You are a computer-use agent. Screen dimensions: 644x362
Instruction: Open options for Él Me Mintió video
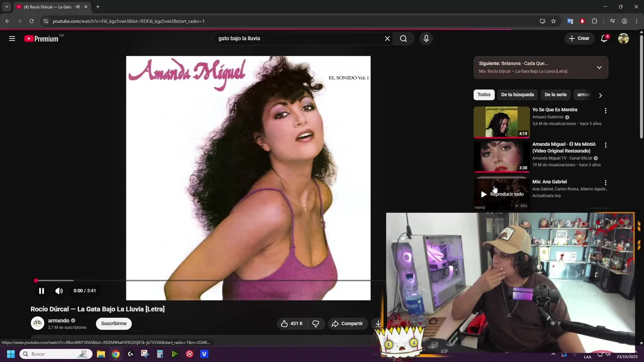coord(606,145)
